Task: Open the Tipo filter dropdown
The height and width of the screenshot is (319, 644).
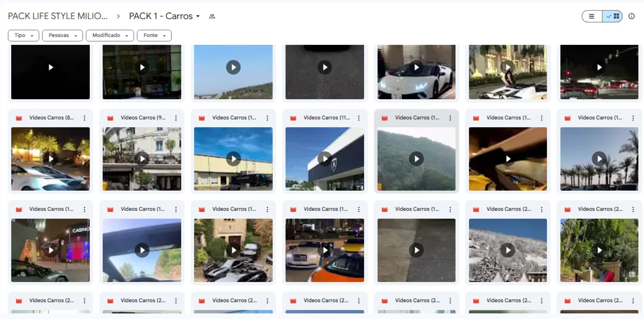Action: (24, 36)
